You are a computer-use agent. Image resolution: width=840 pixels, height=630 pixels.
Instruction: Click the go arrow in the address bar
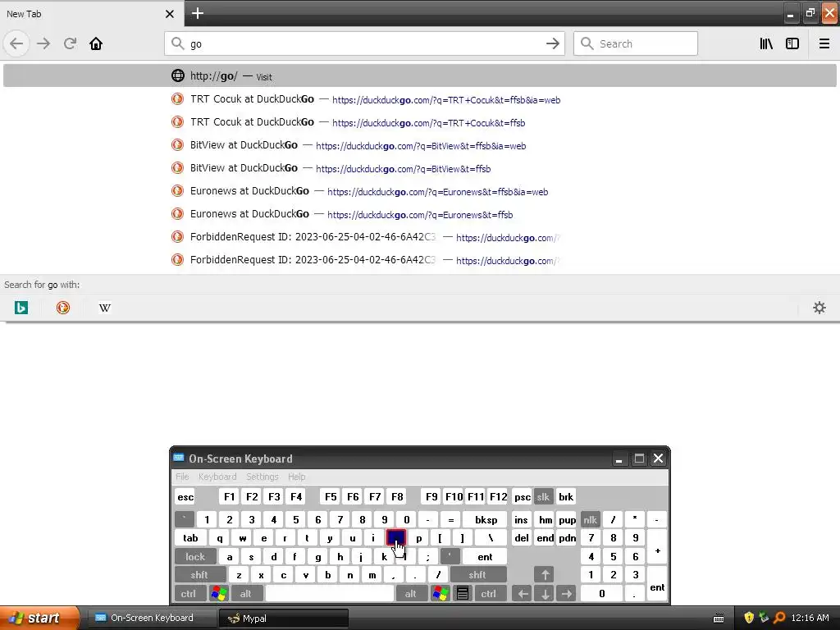pyautogui.click(x=553, y=43)
